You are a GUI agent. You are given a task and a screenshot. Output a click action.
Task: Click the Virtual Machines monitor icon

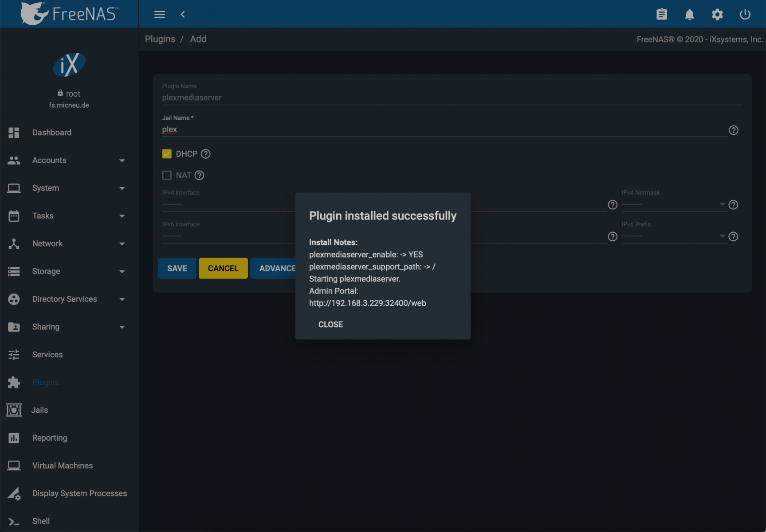[14, 465]
